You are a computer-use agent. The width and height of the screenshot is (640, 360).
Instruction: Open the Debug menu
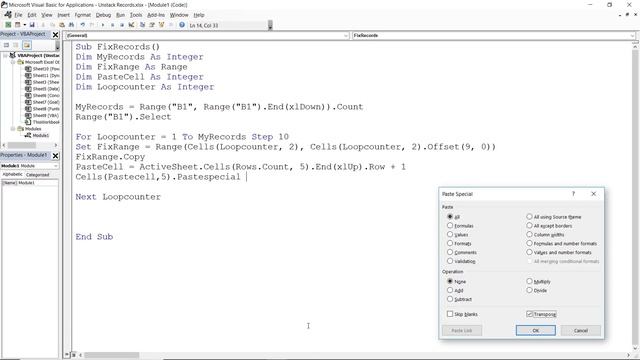pos(103,15)
